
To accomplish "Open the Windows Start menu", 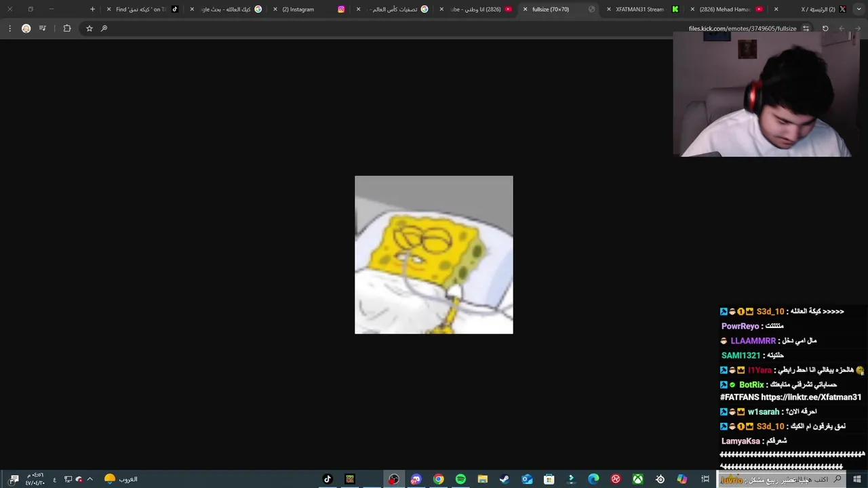I will pyautogui.click(x=857, y=479).
